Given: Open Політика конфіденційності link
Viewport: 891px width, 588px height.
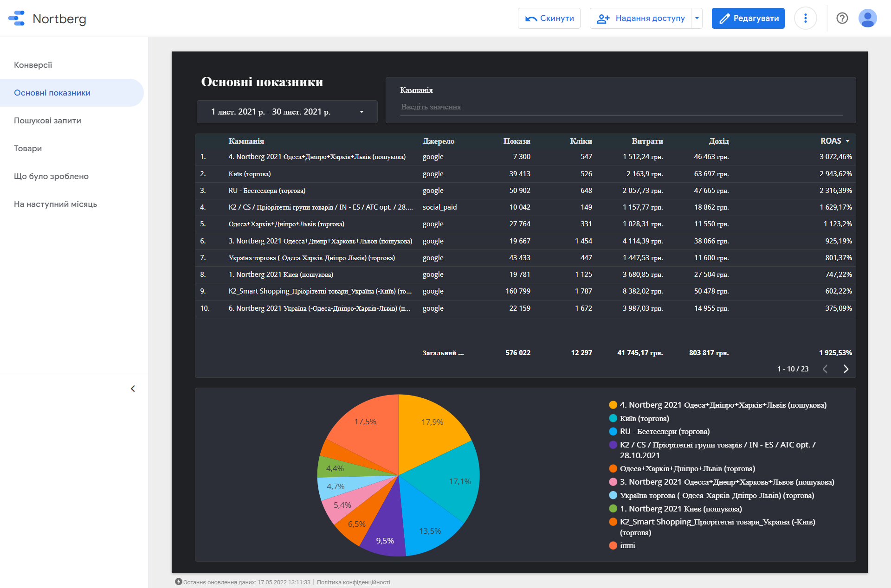Looking at the screenshot, I should click(x=353, y=582).
